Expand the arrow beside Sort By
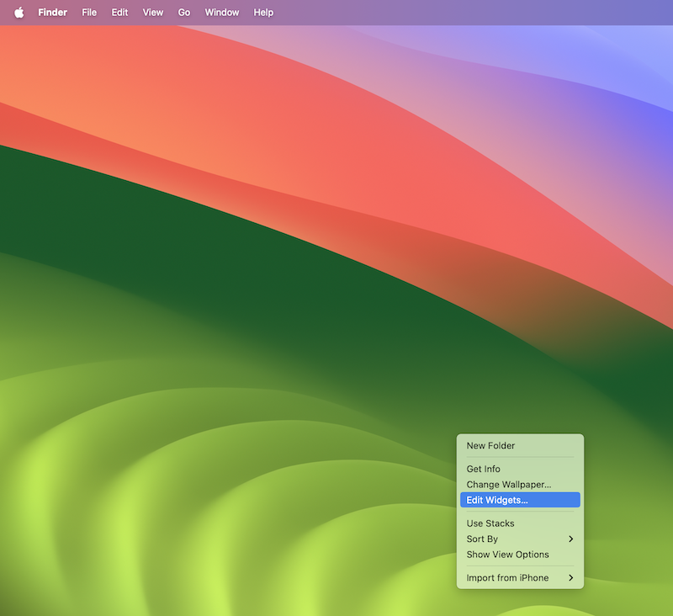The height and width of the screenshot is (616, 673). coord(570,539)
